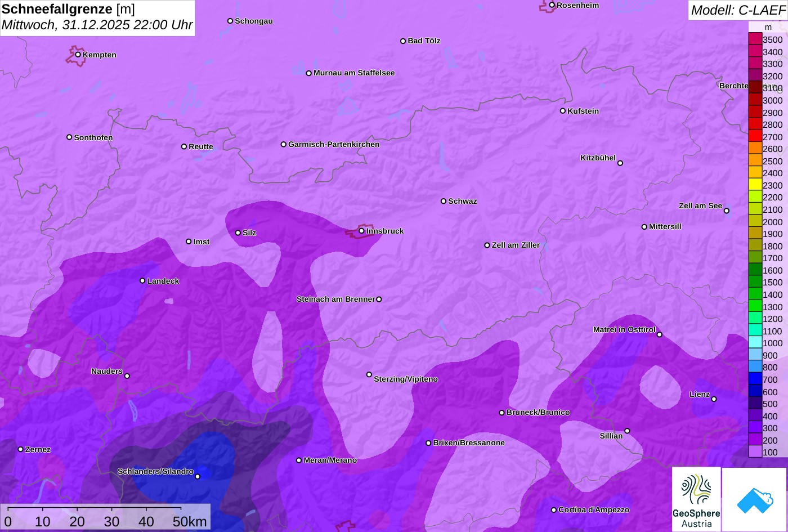Click the Landeck location marker dot

142,281
